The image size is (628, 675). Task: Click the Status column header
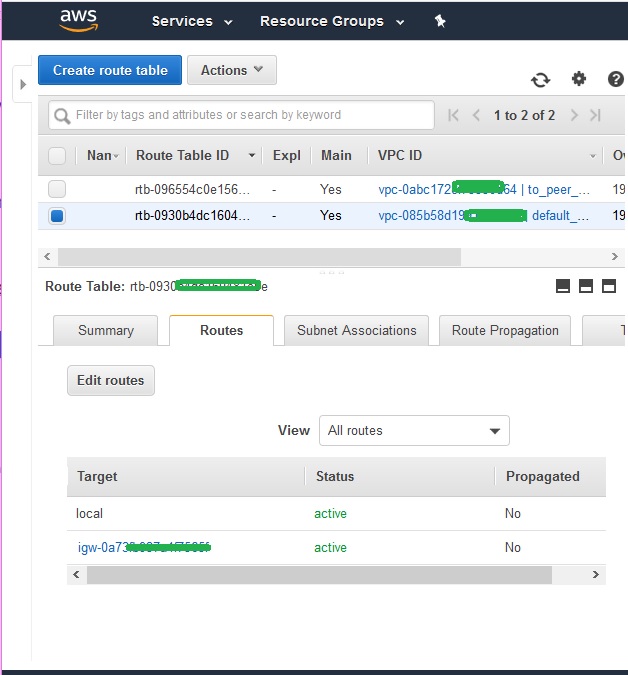(x=335, y=477)
